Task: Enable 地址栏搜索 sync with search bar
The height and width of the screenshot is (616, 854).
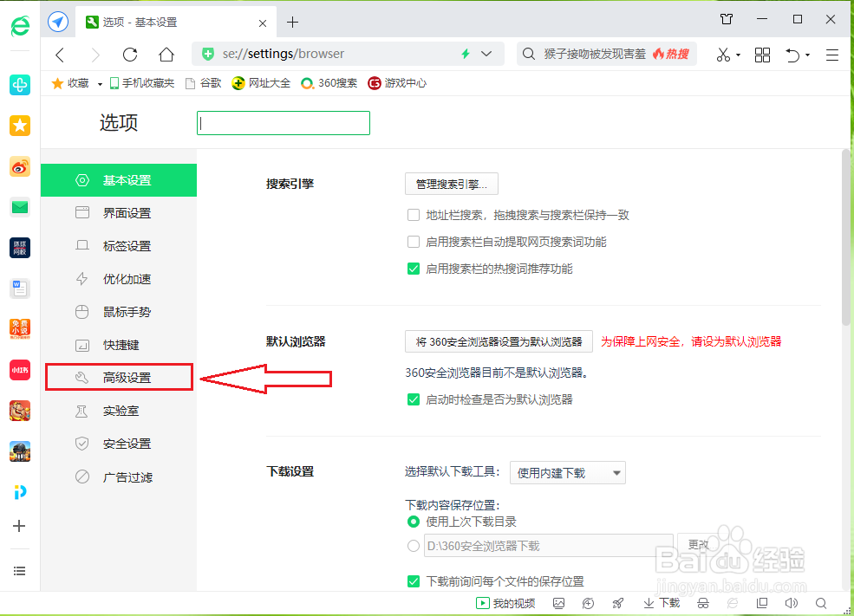Action: click(414, 215)
